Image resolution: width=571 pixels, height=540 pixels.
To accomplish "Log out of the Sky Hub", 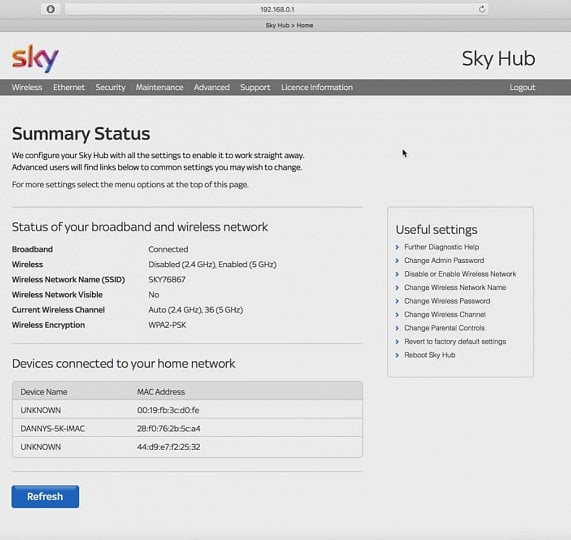I will [522, 87].
